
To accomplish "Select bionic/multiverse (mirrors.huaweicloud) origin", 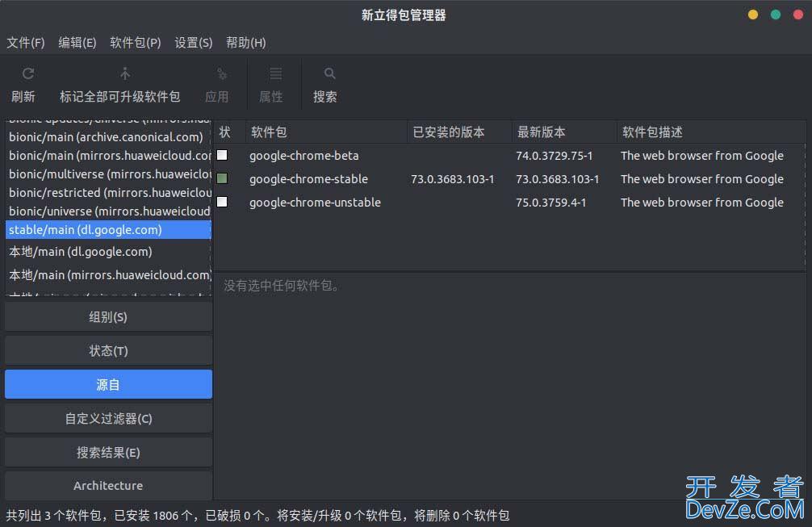I will click(107, 174).
